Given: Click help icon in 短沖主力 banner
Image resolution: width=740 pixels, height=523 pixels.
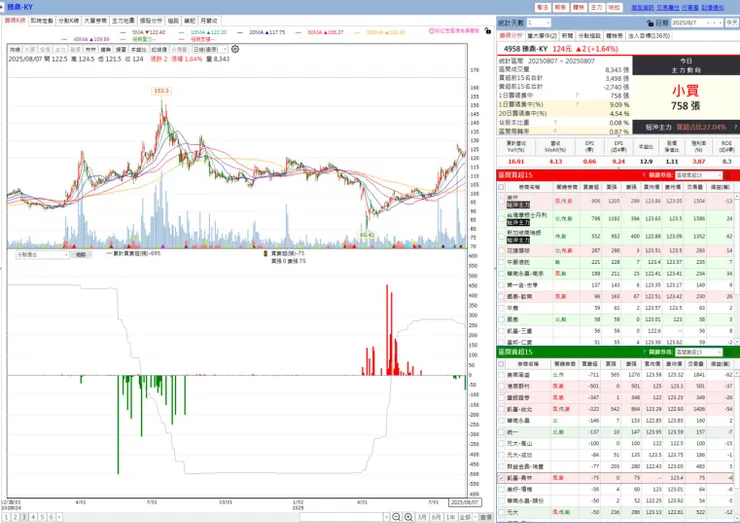Looking at the screenshot, I should (735, 127).
